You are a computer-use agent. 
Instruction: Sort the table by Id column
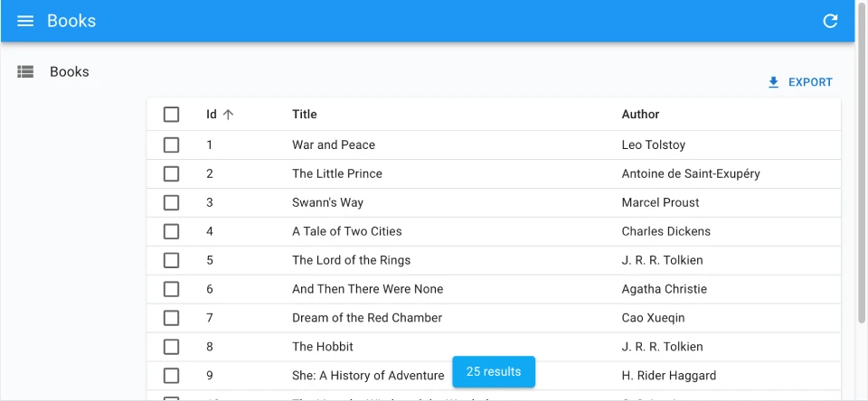tap(212, 115)
